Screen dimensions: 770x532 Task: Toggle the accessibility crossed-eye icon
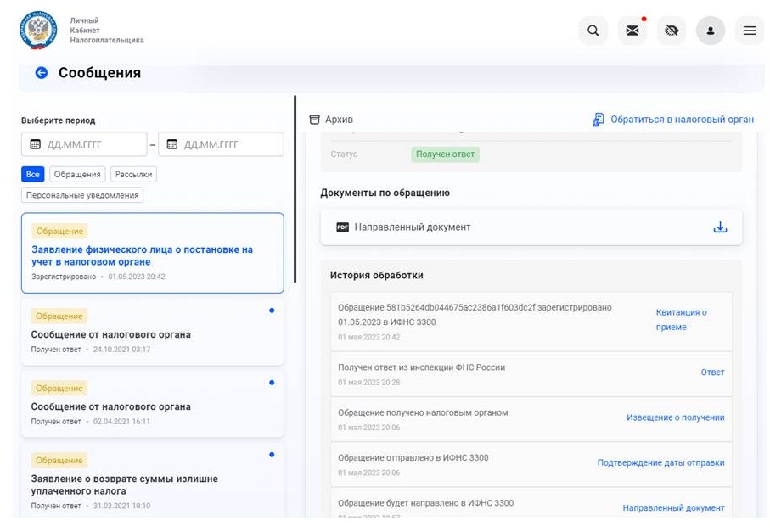672,31
